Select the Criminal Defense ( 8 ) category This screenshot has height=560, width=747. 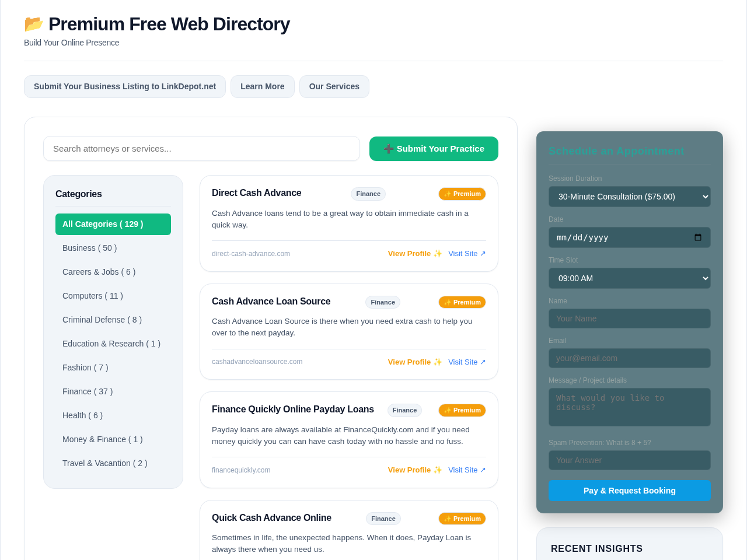(x=113, y=320)
